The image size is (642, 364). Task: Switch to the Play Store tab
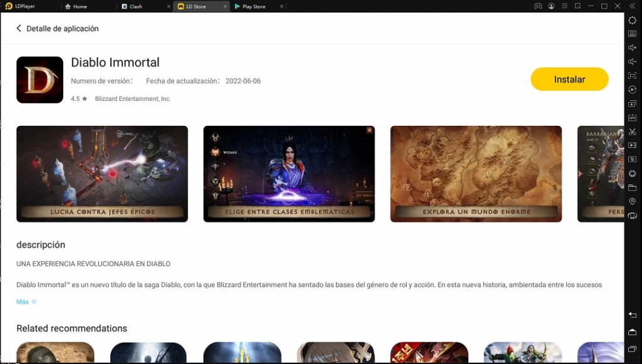coord(250,6)
